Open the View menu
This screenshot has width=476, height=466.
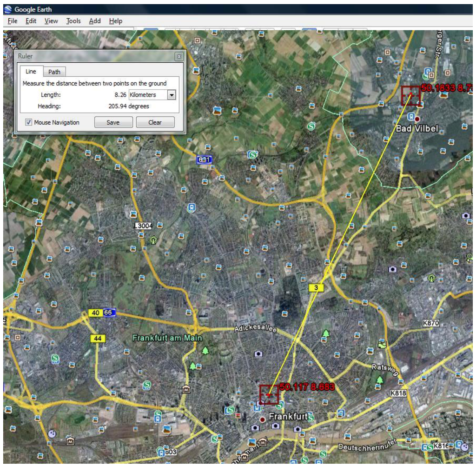click(51, 21)
